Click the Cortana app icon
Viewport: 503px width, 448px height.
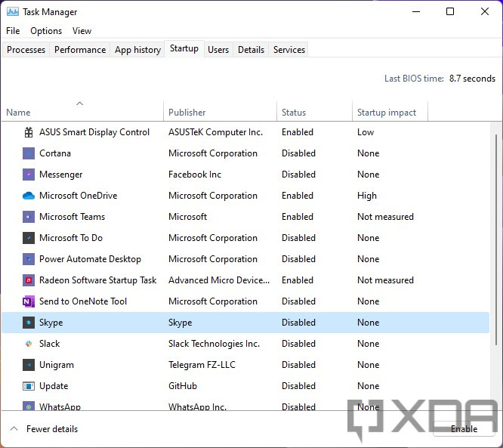[29, 153]
